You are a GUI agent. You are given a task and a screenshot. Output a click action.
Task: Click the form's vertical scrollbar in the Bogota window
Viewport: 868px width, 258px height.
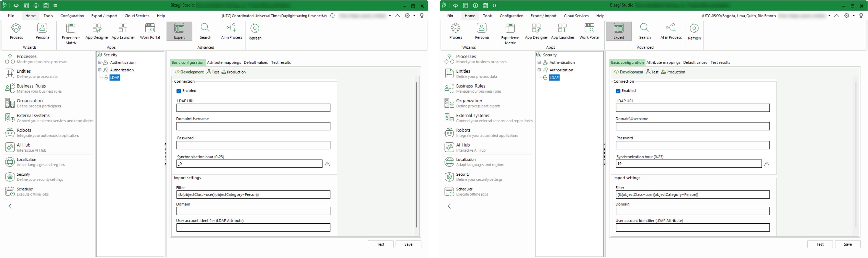coord(856,155)
